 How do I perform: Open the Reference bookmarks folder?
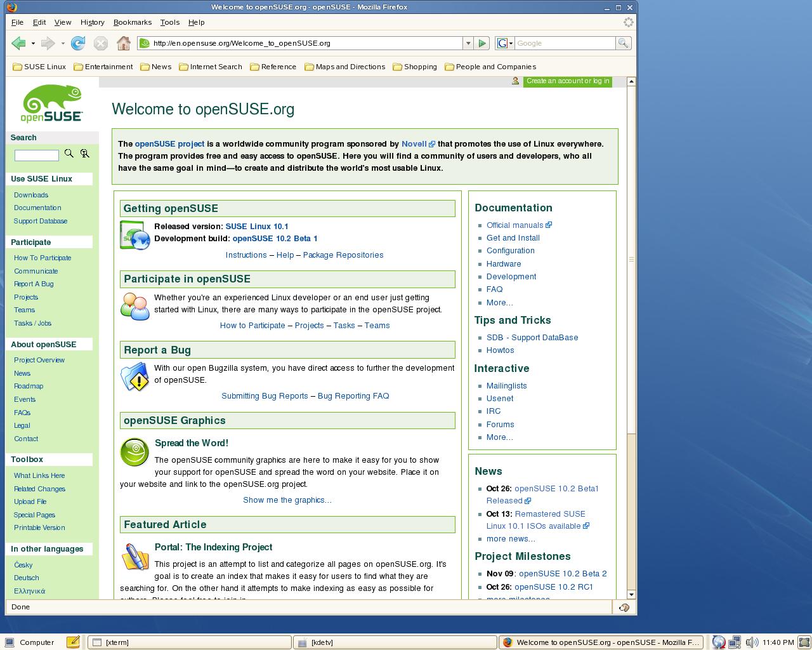[x=273, y=67]
